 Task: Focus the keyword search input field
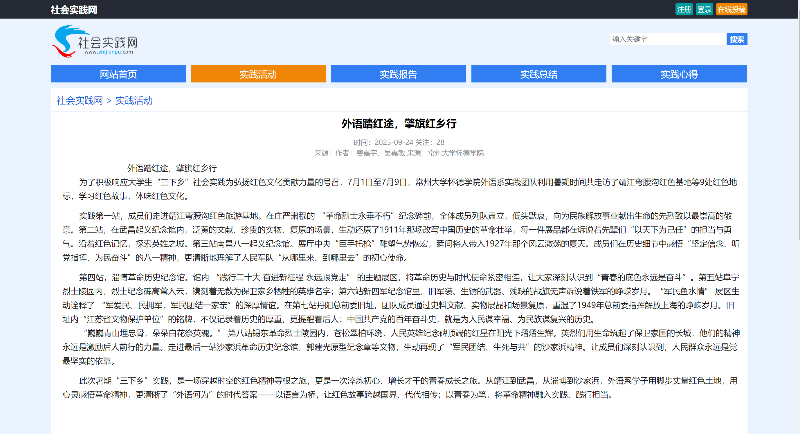[x=664, y=39]
